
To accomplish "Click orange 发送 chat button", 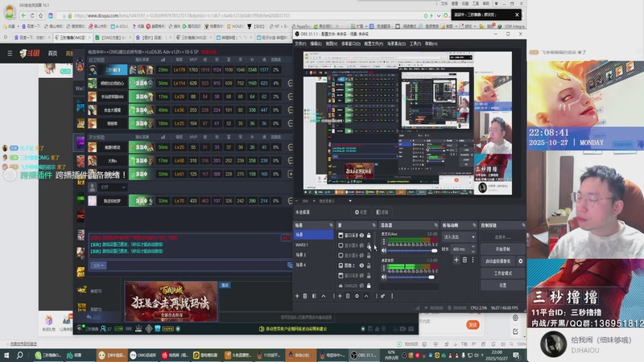I will click(473, 325).
